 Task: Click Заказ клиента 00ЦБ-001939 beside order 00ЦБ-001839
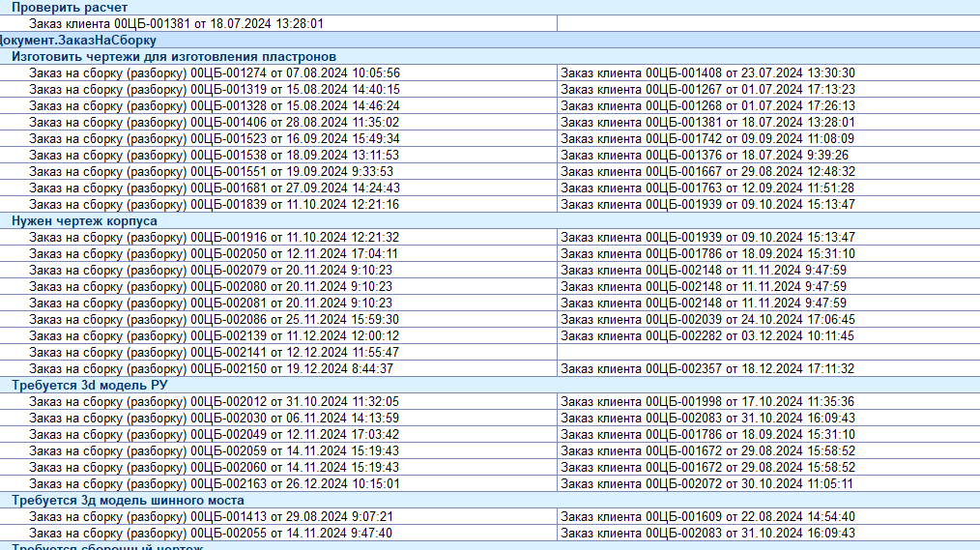tap(707, 204)
